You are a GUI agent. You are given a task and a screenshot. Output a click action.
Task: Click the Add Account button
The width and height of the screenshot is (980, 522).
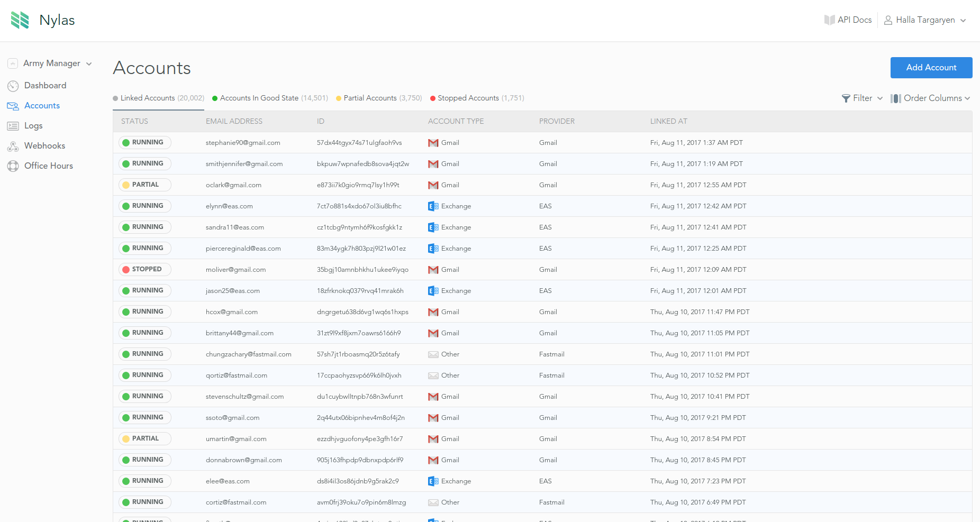[931, 68]
